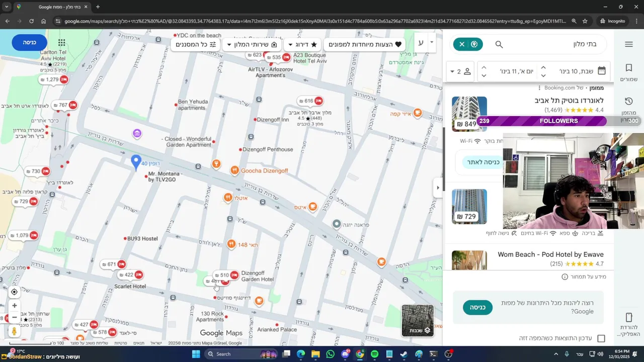The image size is (644, 362).
Task: Select the 849-range 616 price pin on map
Action: tap(310, 101)
